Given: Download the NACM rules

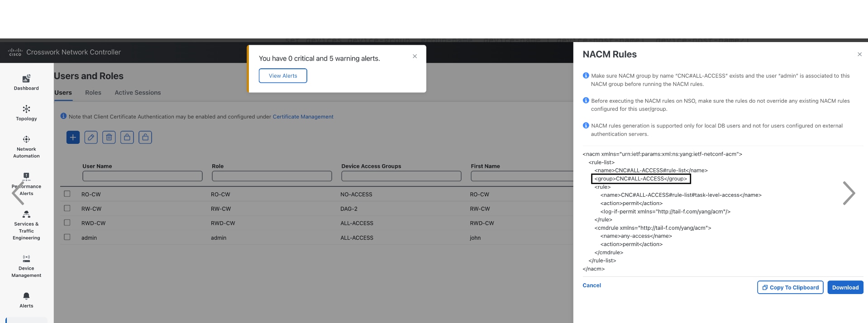Looking at the screenshot, I should click(x=845, y=287).
